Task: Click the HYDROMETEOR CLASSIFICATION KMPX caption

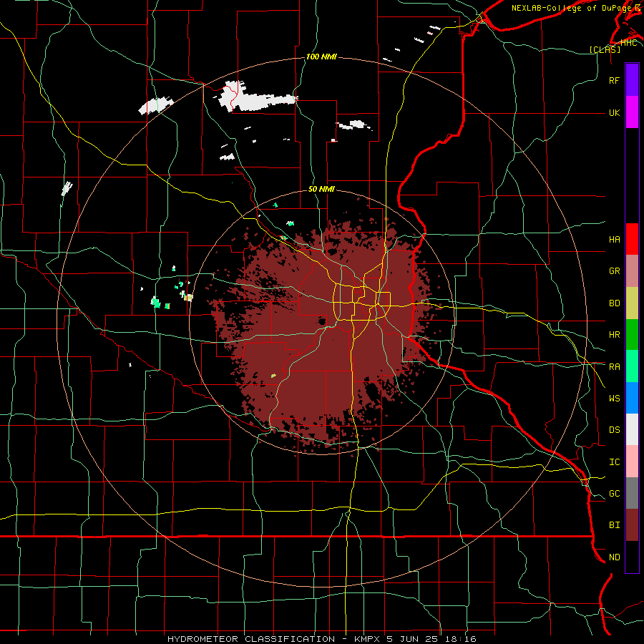Action: pyautogui.click(x=321, y=639)
